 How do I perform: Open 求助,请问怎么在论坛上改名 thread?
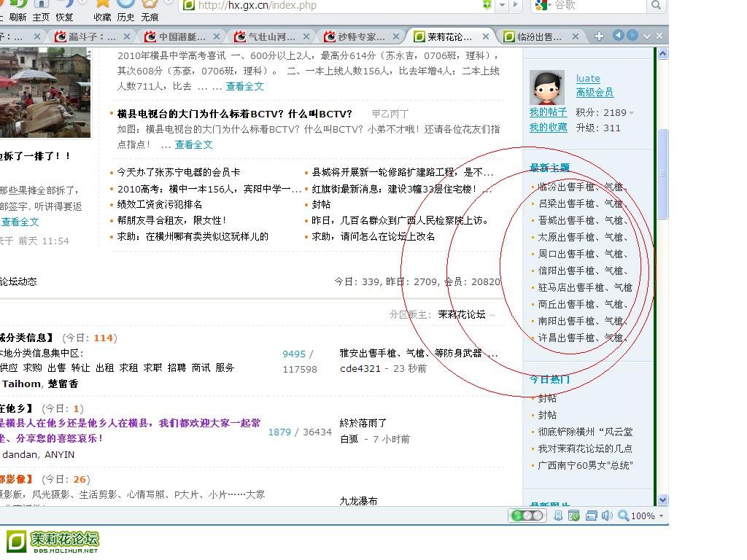373,236
